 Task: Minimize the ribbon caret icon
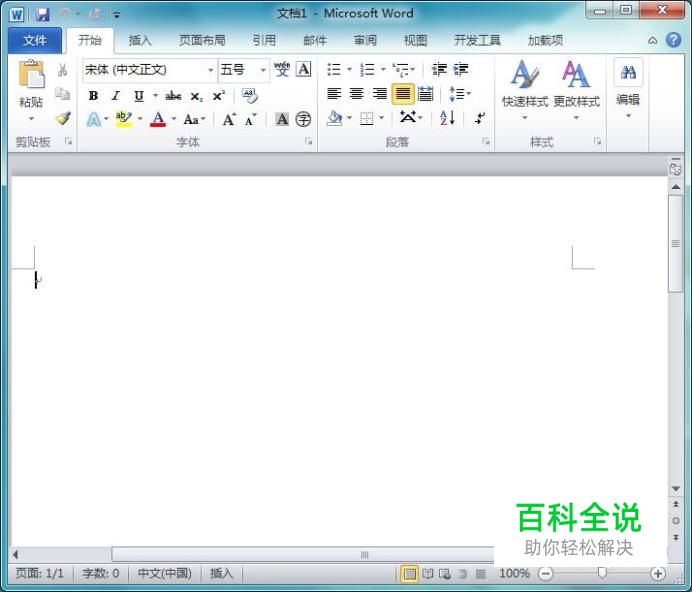click(652, 41)
